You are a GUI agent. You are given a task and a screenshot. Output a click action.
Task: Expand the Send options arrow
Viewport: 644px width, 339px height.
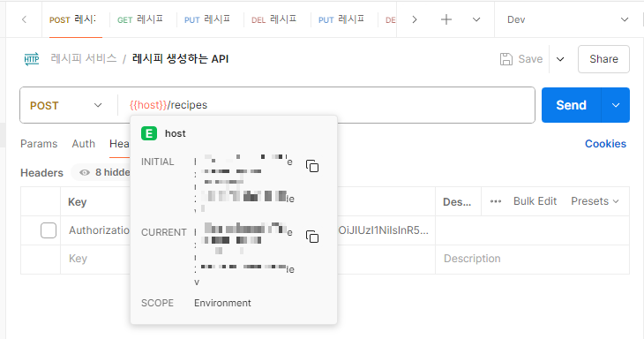615,105
